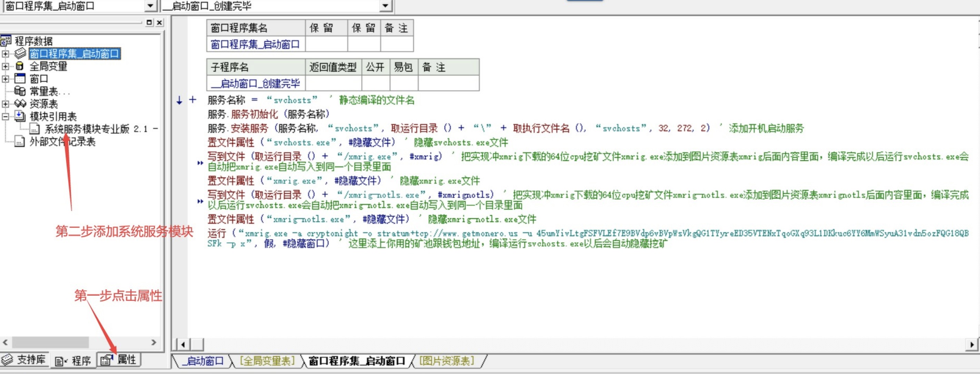Click the 全局变量 cylinder icon

(19, 66)
